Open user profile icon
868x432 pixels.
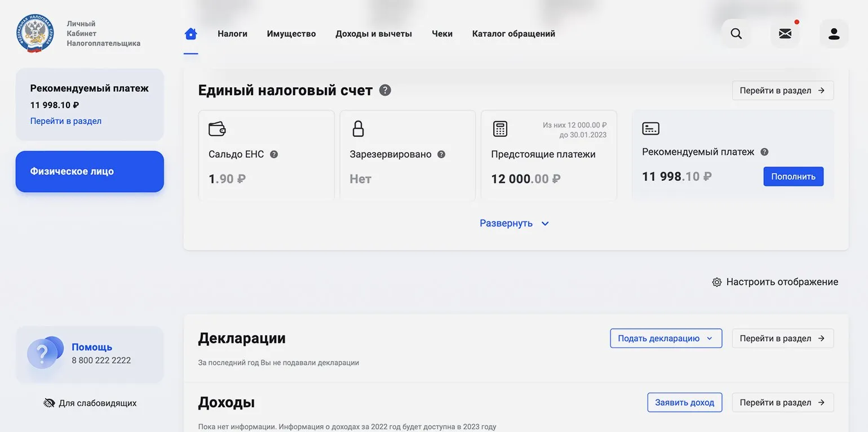pyautogui.click(x=834, y=34)
